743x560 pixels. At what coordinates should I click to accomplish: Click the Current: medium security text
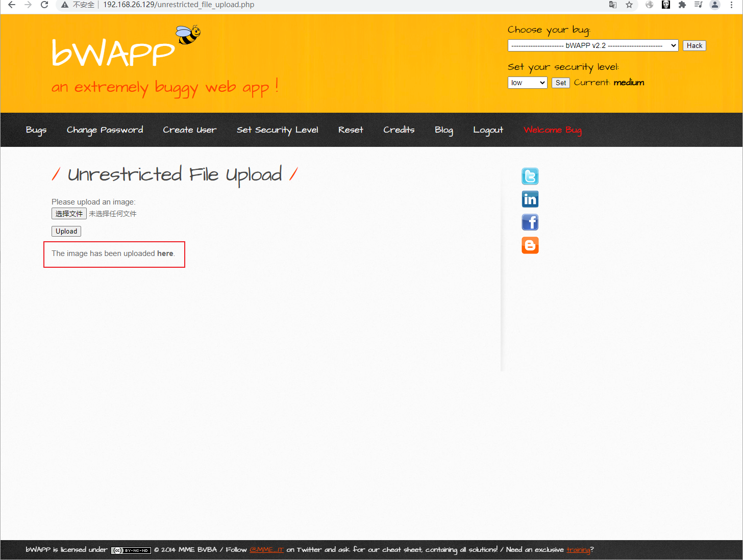click(609, 83)
